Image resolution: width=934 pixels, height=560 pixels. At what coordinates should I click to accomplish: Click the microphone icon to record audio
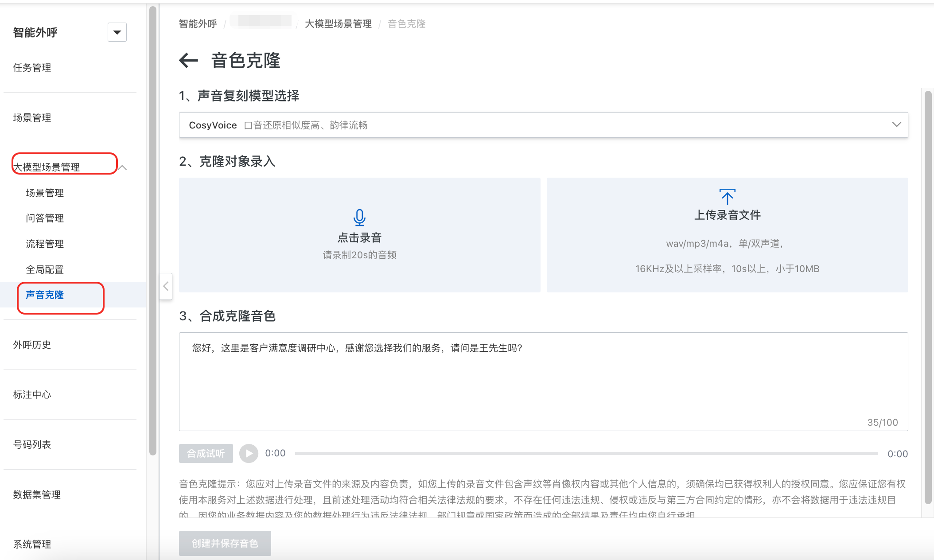tap(359, 218)
